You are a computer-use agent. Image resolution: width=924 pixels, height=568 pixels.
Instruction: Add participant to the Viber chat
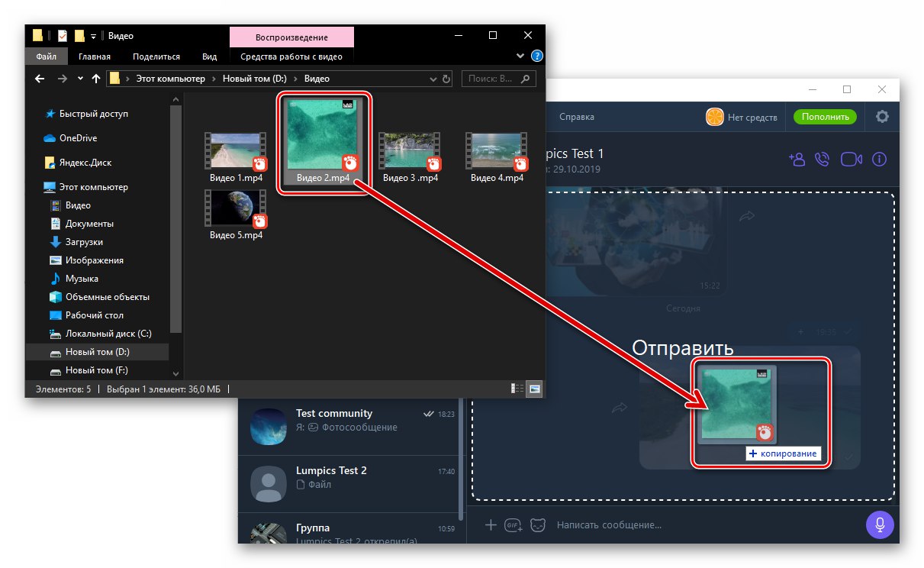[797, 159]
